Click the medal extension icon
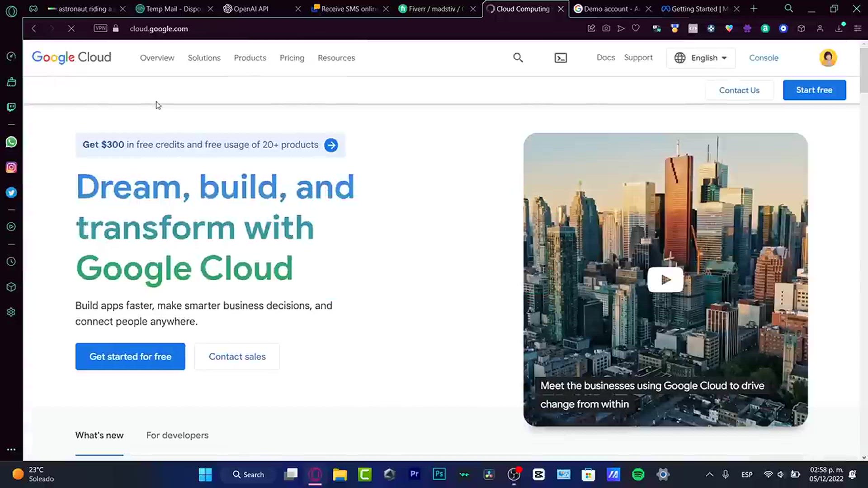Viewport: 868px width, 488px height. [x=675, y=28]
